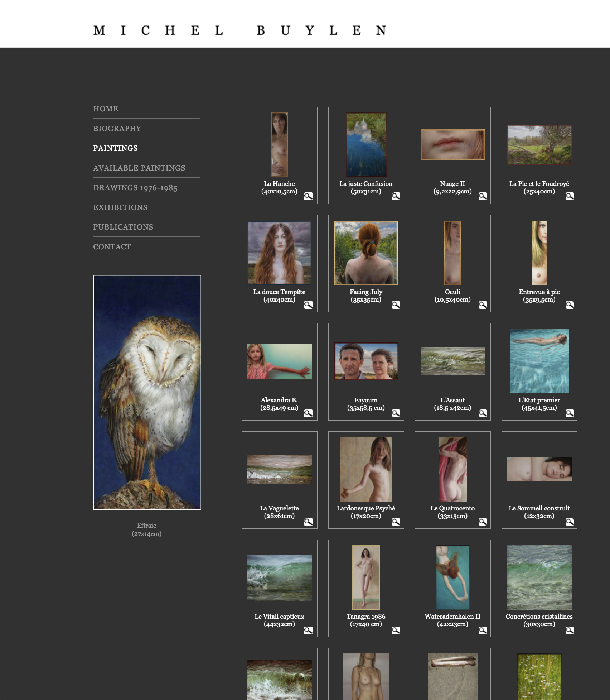This screenshot has height=700, width=610.
Task: Open the La douce Tempête portrait thumbnail
Action: [x=280, y=253]
